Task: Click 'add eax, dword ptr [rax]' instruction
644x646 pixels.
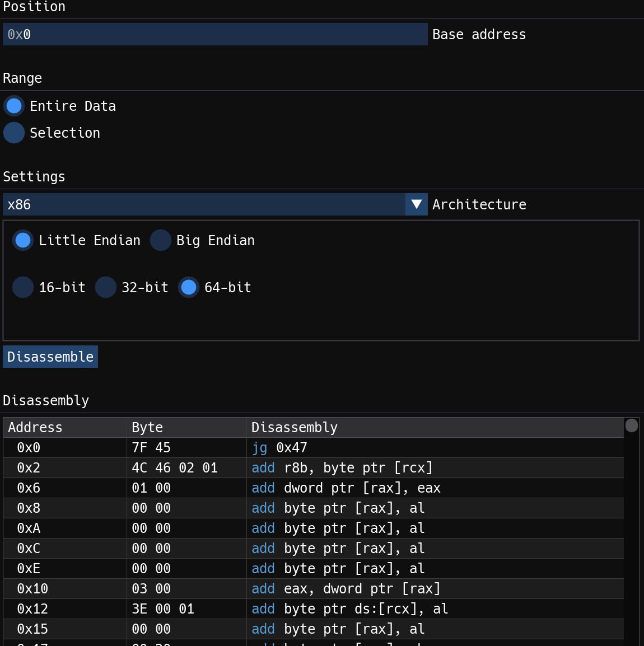Action: point(346,589)
